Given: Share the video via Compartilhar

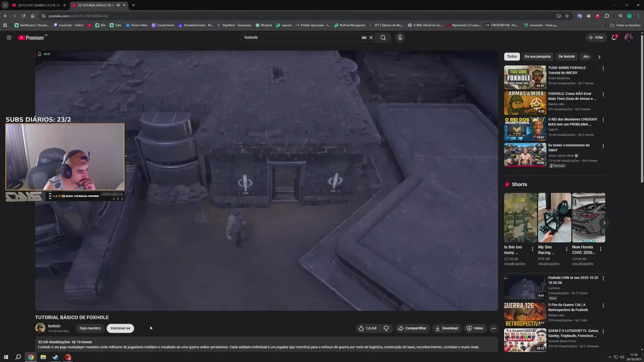Looking at the screenshot, I should pyautogui.click(x=412, y=328).
